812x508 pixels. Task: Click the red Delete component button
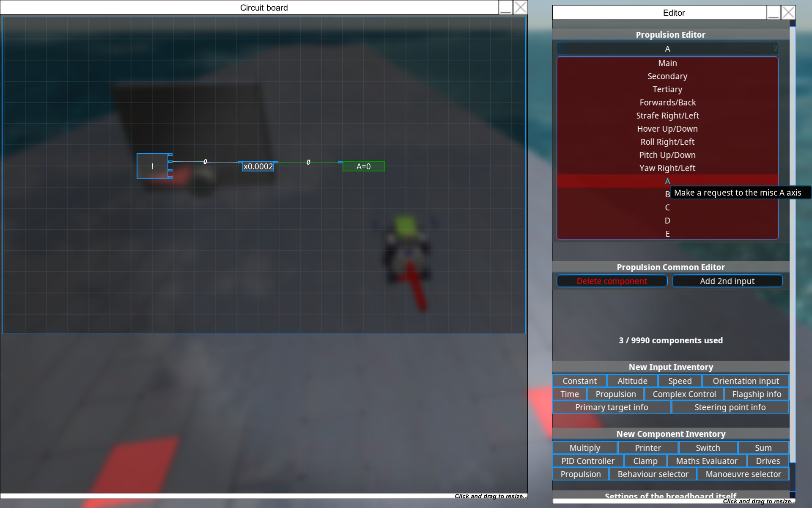(x=612, y=281)
